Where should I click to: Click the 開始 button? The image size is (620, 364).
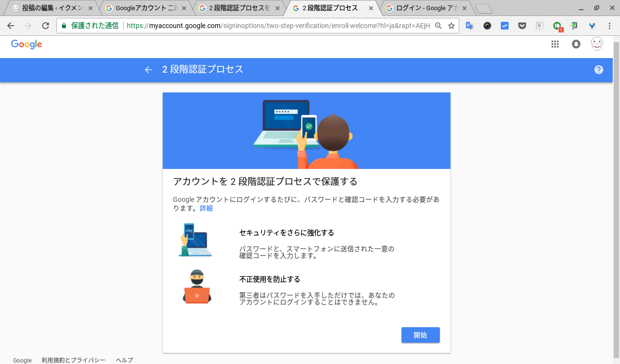(420, 335)
